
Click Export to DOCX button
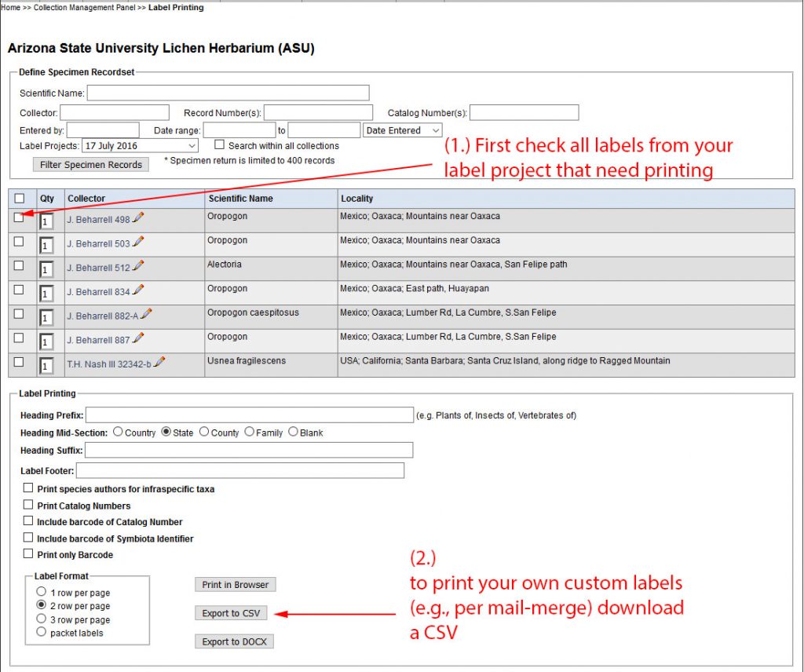234,641
